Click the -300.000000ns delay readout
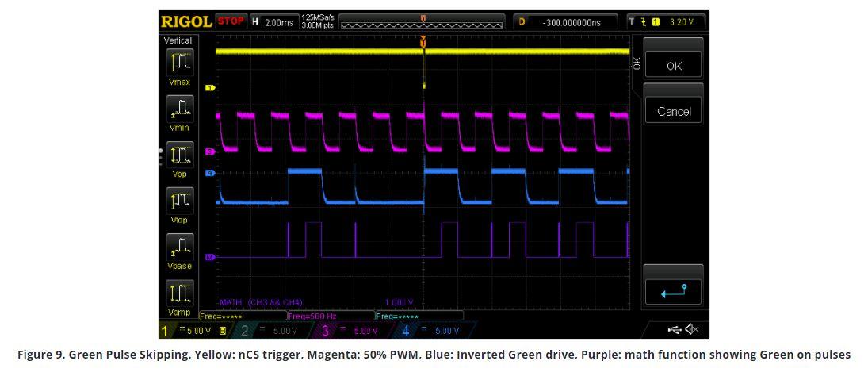 coord(572,23)
